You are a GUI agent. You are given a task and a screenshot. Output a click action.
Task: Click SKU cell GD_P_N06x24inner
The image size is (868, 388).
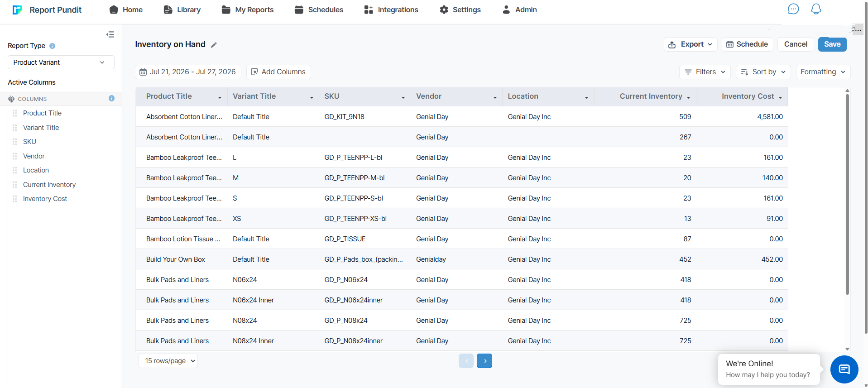[x=353, y=300]
